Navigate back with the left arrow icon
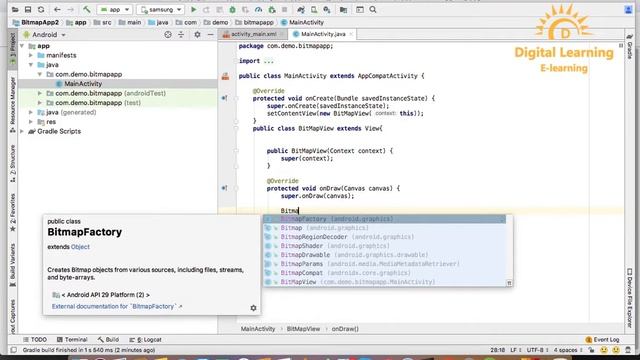Viewport: 640px width, 360px height. click(57, 9)
